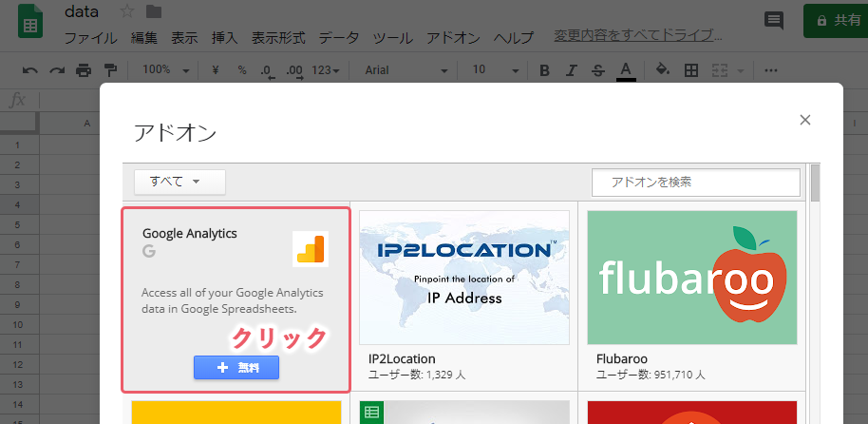This screenshot has height=424, width=868.
Task: Format as percent
Action: 242,69
